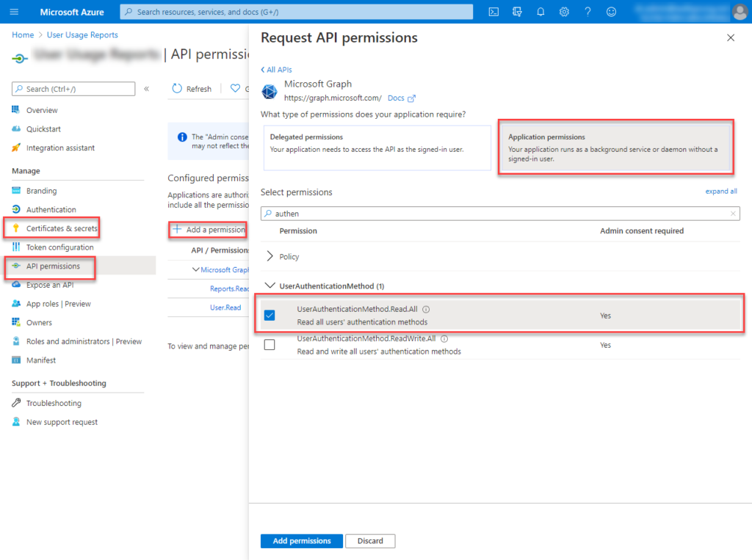
Task: Select Application permissions type
Action: tap(615, 148)
